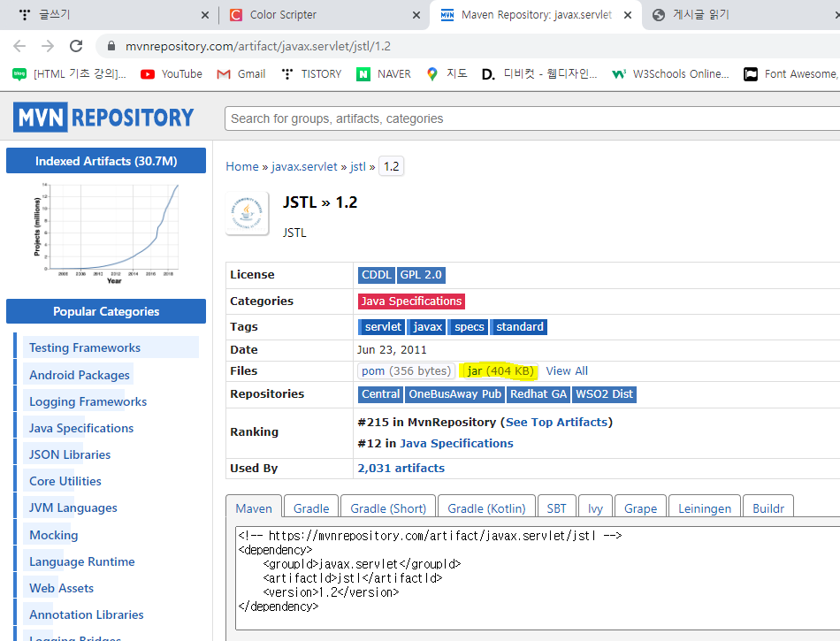Go to javax.servlet breadcrumb link
Image resolution: width=840 pixels, height=641 pixels.
(304, 166)
